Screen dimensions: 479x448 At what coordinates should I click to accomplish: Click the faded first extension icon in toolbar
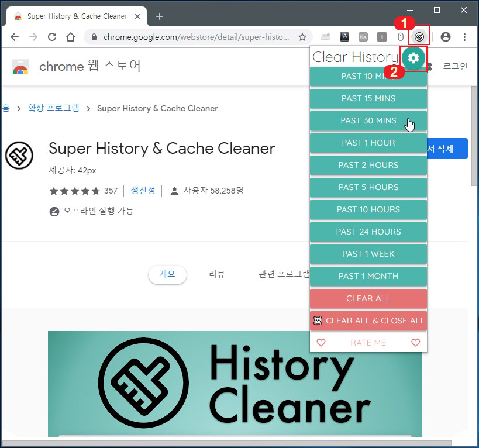coord(326,37)
